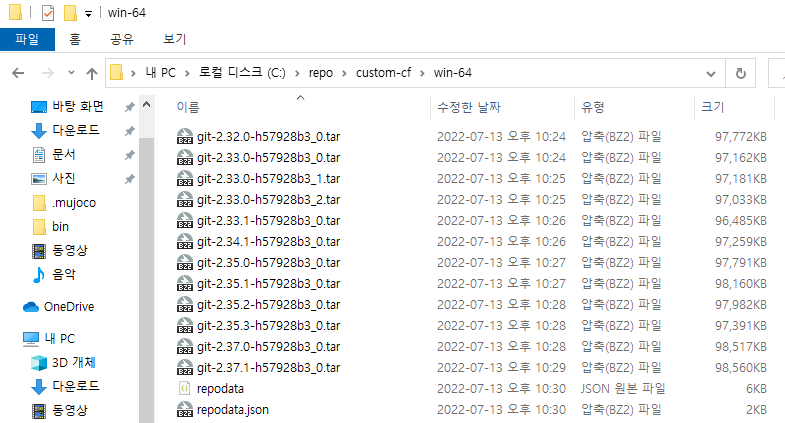Select git-2.33.0-h57928b3_0.tar file icon
Screen dimensions: 785x423
point(185,157)
